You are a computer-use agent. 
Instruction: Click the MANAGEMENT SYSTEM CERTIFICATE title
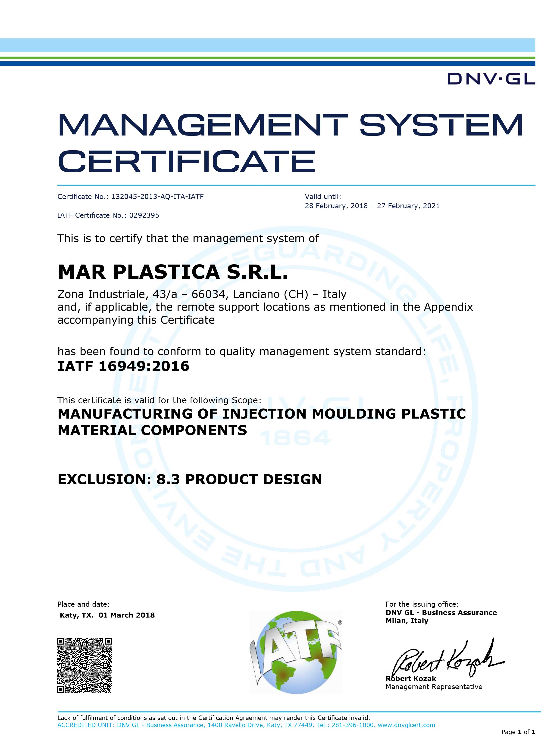click(x=291, y=143)
